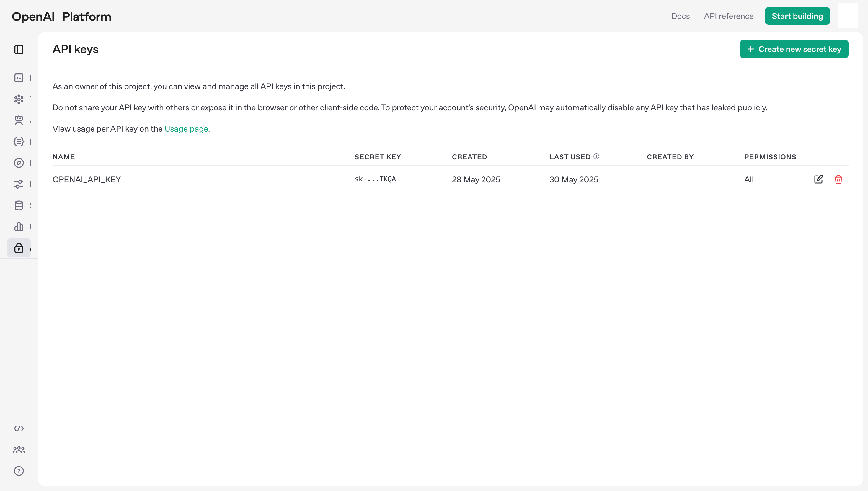The image size is (868, 491).
Task: Open the curly-braces Batches icon
Action: click(19, 142)
